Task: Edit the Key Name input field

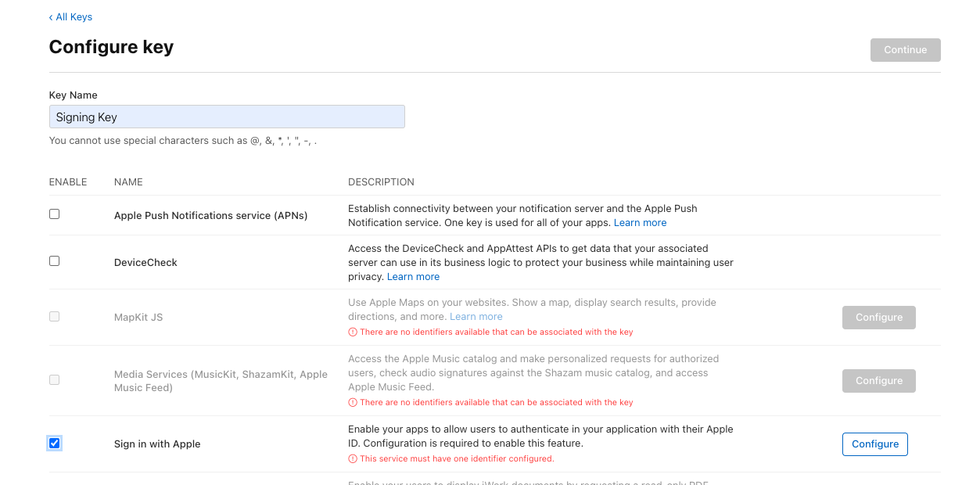Action: [x=227, y=117]
